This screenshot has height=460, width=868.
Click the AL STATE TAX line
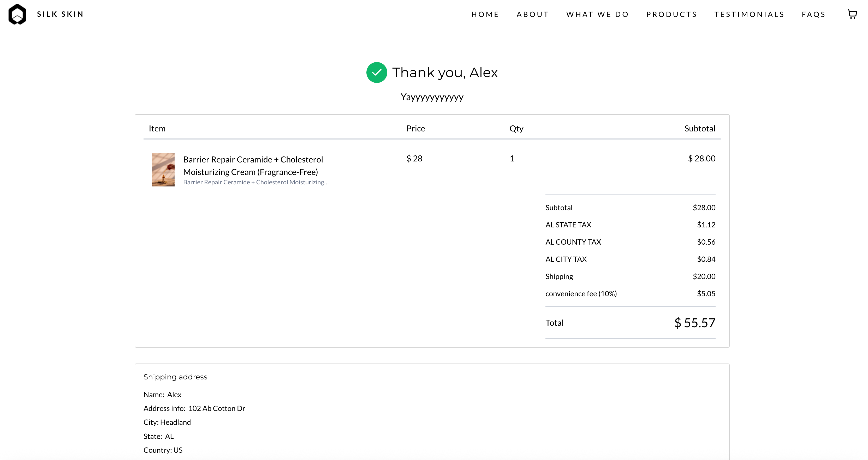click(x=568, y=225)
